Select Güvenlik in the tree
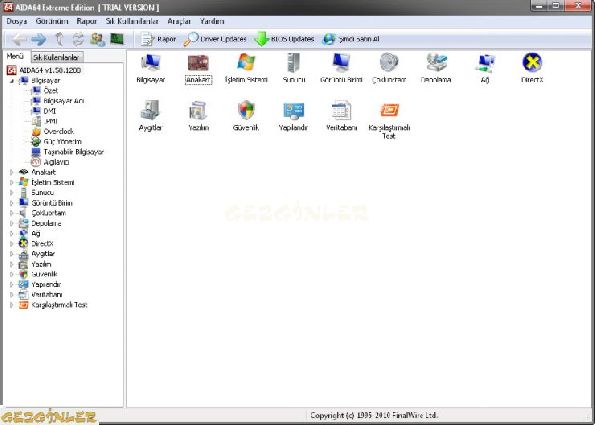595x425 pixels. tap(38, 274)
